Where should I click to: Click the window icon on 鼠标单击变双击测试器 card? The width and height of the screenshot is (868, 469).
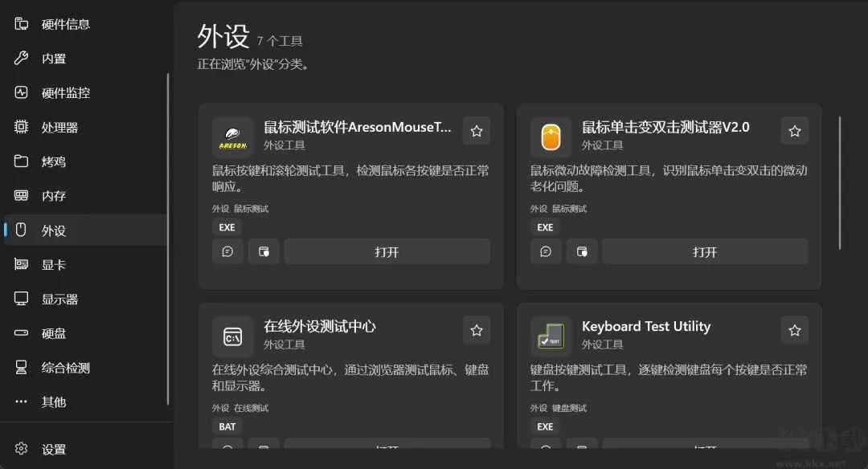click(x=582, y=251)
